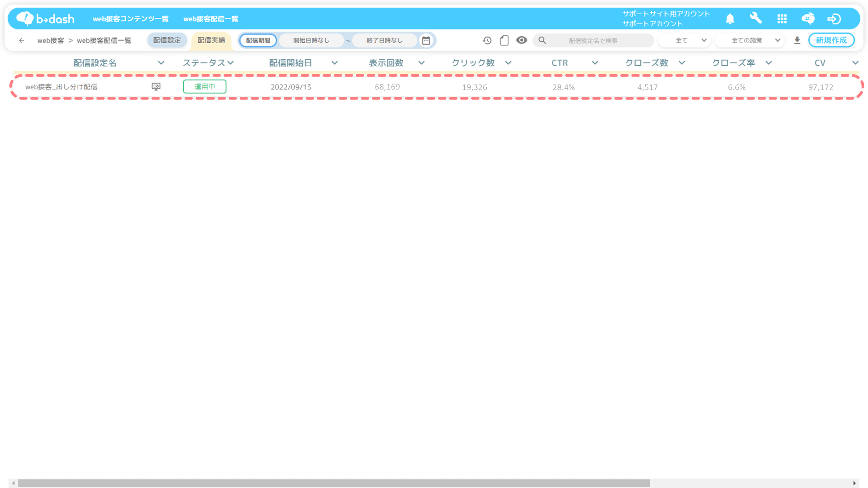Click the scrollbar left arrow
This screenshot has width=868, height=488.
(13, 483)
